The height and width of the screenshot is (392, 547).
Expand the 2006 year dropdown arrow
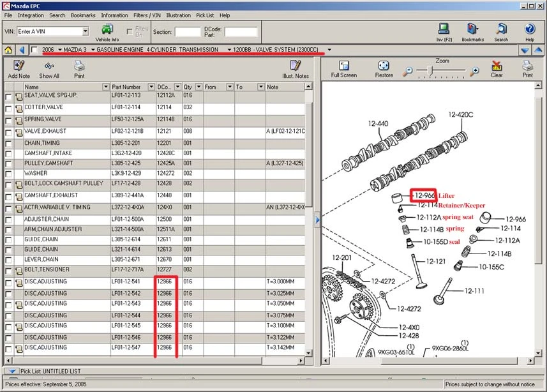tap(60, 50)
